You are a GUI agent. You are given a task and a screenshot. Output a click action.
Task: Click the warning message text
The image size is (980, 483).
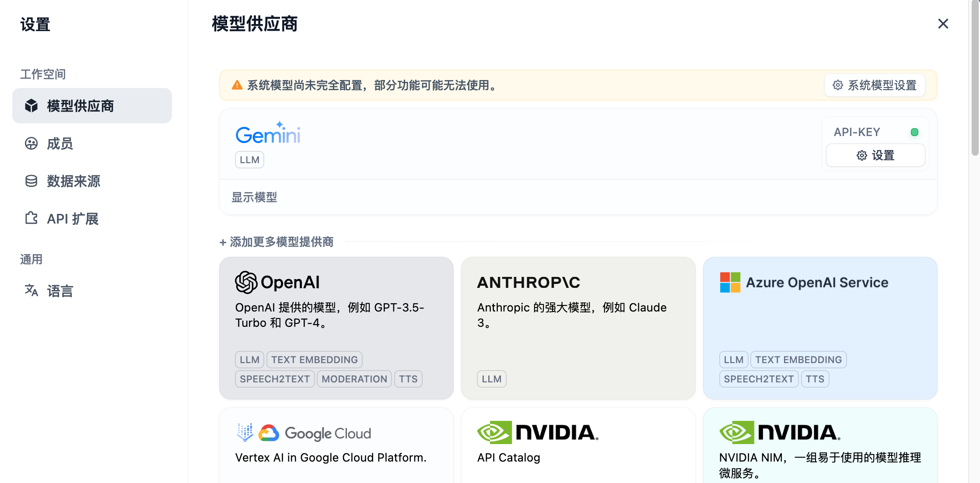coord(373,85)
